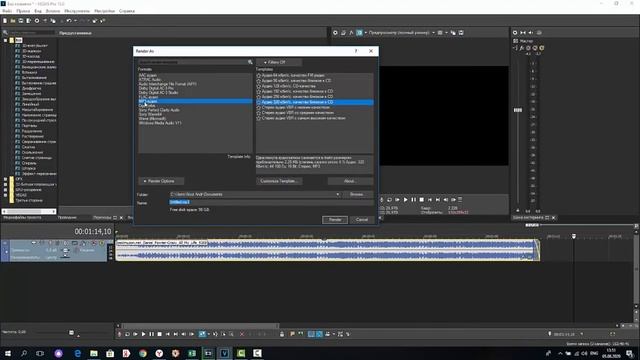
Task: Open preview quality dropdown in preview toolbar
Action: click(433, 33)
